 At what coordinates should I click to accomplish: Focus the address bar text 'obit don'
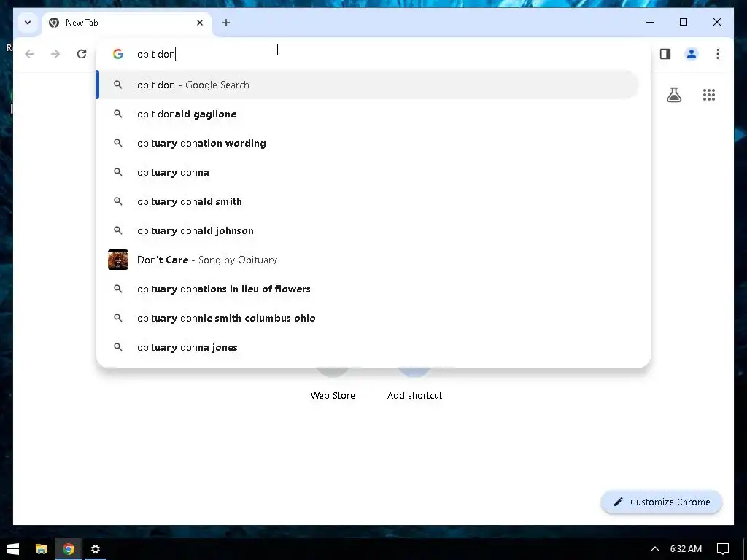point(156,54)
